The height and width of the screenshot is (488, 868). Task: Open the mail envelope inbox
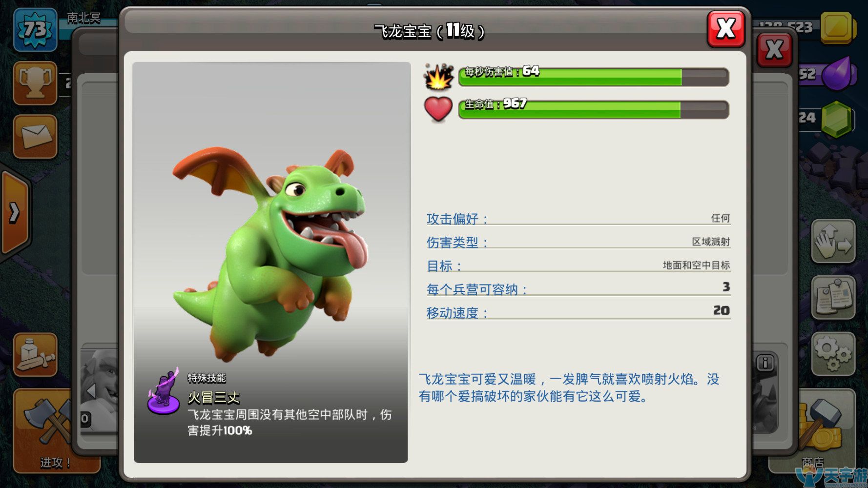tap(35, 136)
